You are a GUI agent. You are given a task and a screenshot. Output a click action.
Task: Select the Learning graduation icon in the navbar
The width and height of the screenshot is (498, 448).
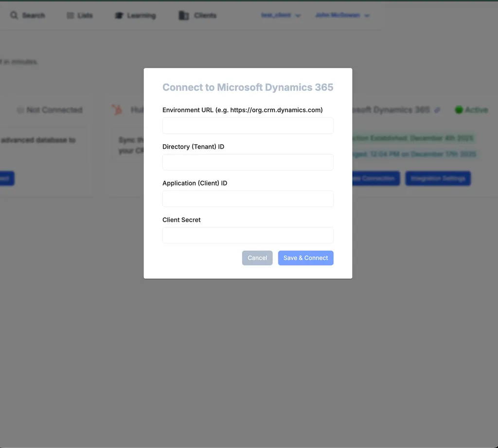(x=119, y=15)
